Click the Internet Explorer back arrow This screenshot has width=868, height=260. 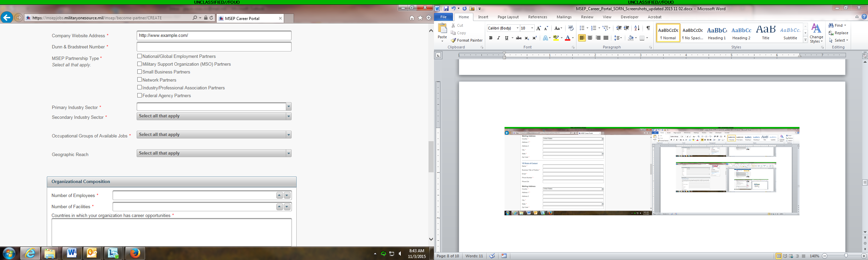pos(7,18)
